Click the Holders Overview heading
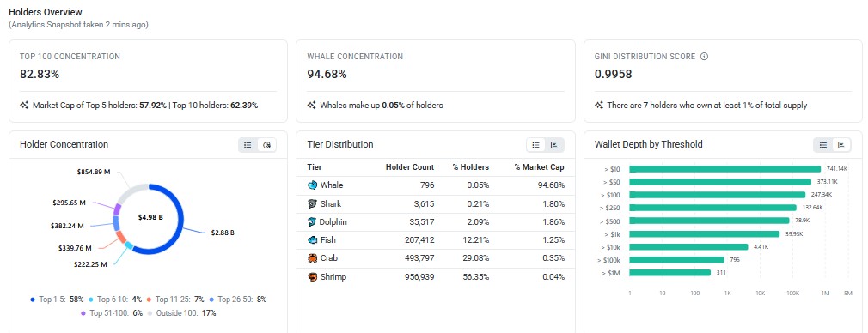The image size is (868, 333). pyautogui.click(x=46, y=12)
